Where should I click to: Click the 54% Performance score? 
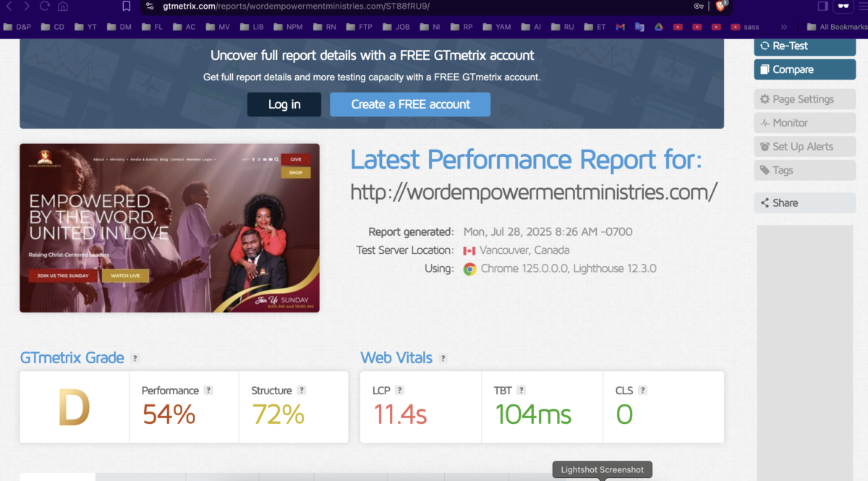click(169, 414)
